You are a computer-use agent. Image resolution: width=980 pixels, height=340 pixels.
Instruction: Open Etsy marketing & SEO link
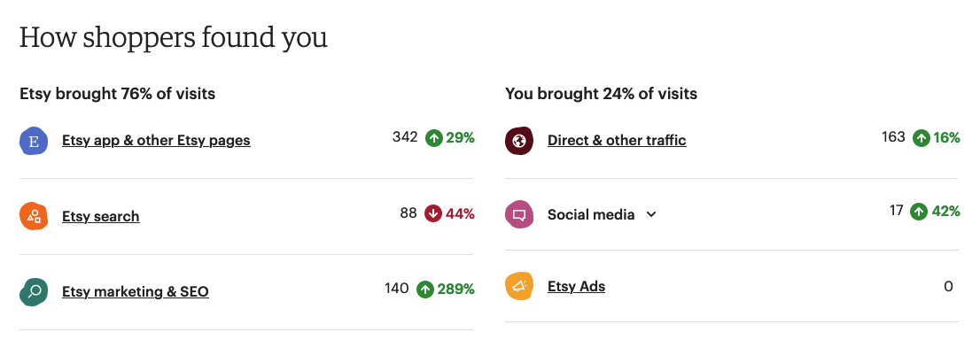136,292
